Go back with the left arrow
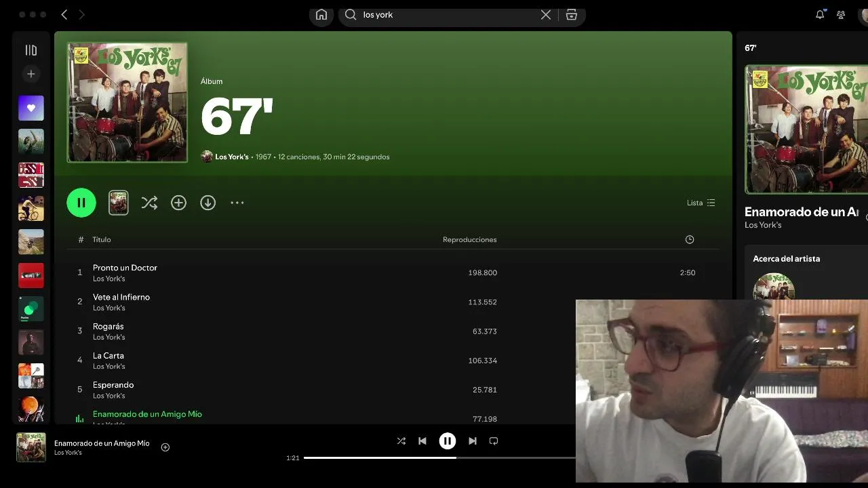This screenshot has height=488, width=868. point(64,14)
